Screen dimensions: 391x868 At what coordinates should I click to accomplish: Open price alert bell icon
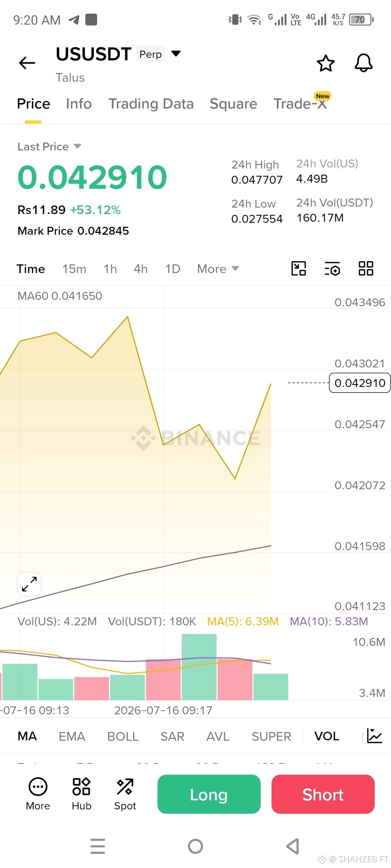[363, 63]
